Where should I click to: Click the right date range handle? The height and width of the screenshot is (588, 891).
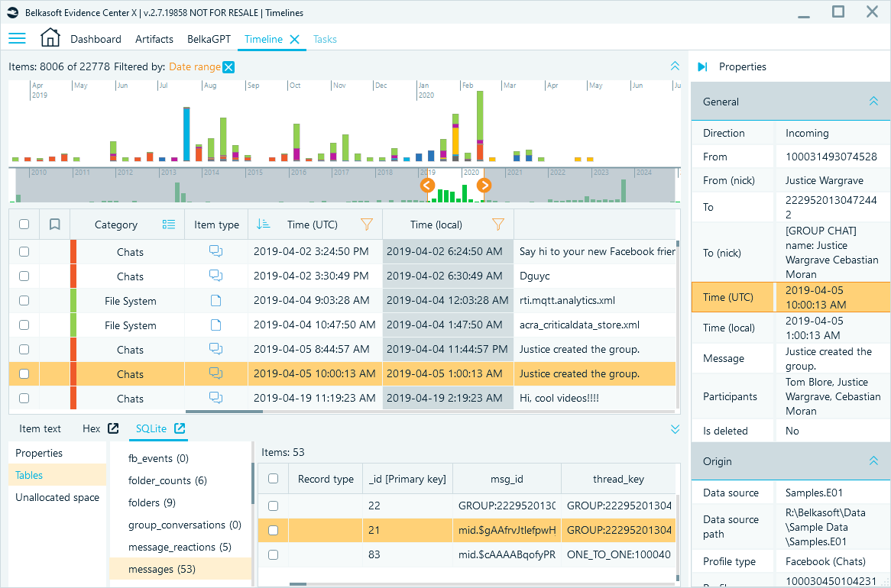pyautogui.click(x=484, y=186)
